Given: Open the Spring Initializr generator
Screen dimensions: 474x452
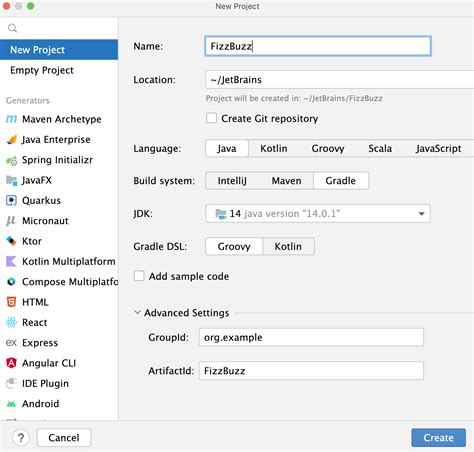Looking at the screenshot, I should pyautogui.click(x=59, y=160).
